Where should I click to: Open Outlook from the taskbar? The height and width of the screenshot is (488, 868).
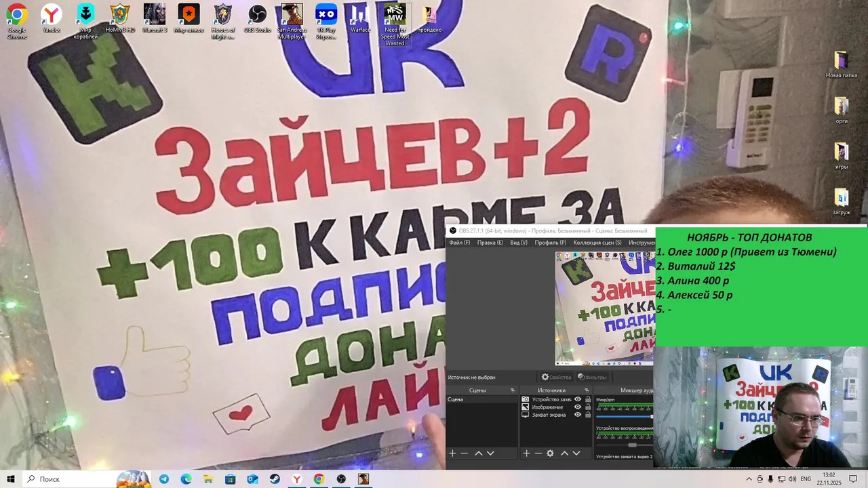coord(252,479)
